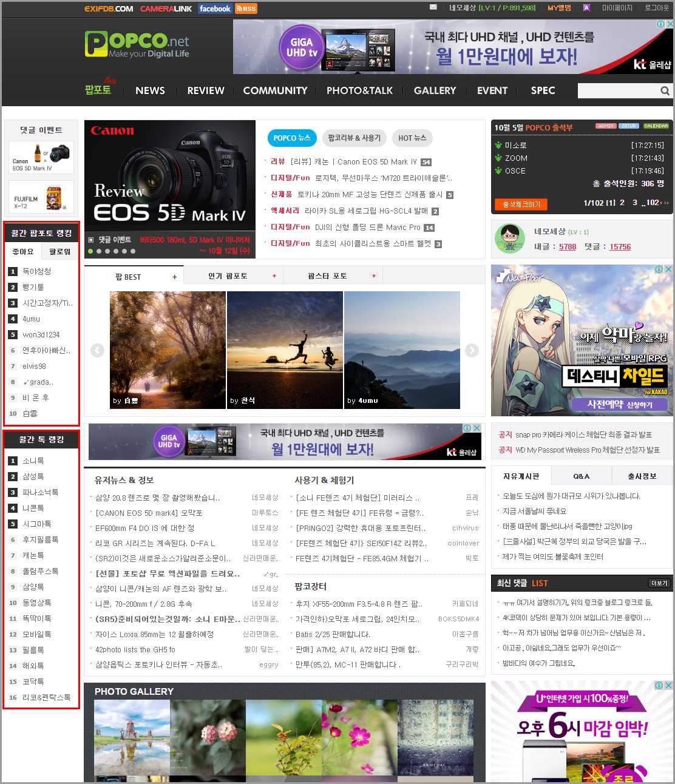Image resolution: width=675 pixels, height=784 pixels.
Task: Click the SETUP badge in attendance panel
Action: (x=629, y=126)
